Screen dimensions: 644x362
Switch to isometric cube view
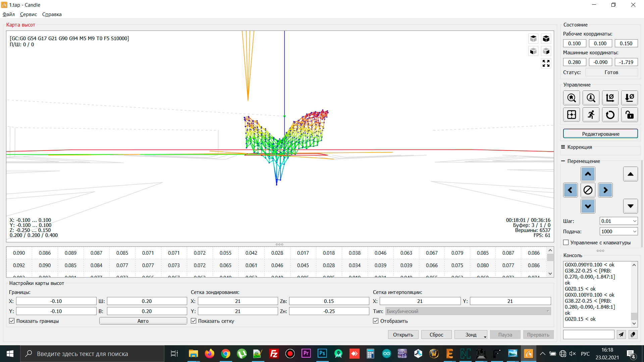[x=546, y=39]
